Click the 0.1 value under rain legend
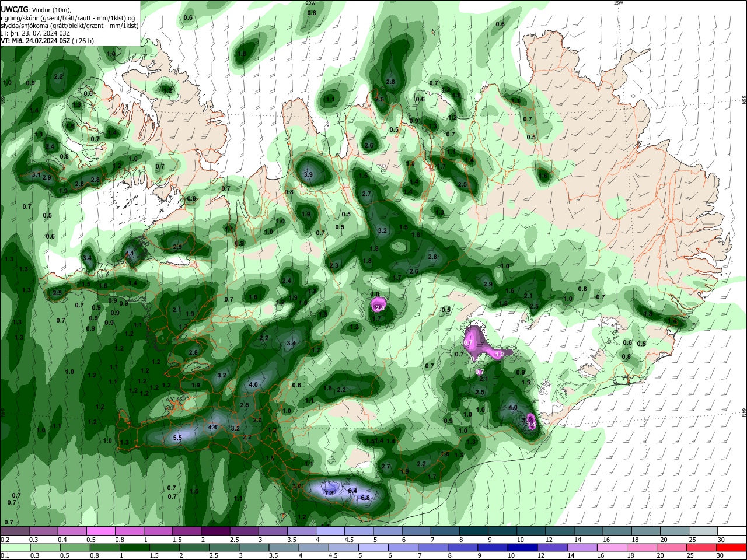This screenshot has height=560, width=747. pos(5,556)
